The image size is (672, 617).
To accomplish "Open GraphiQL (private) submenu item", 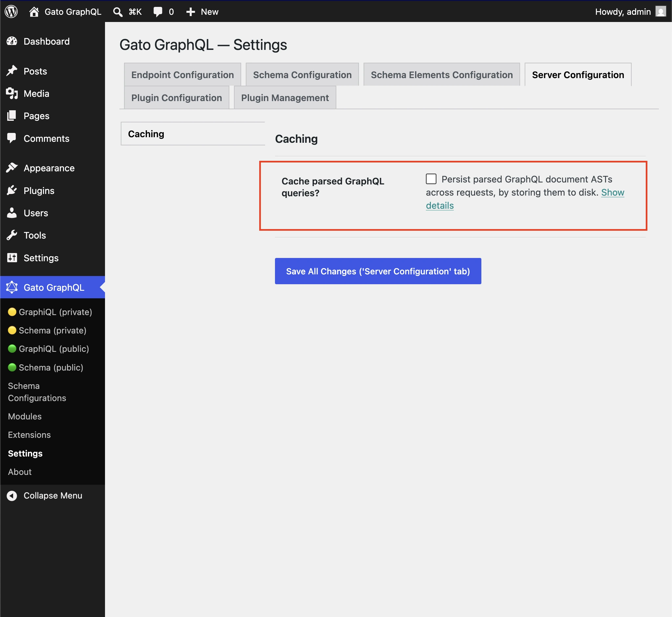I will [x=55, y=312].
